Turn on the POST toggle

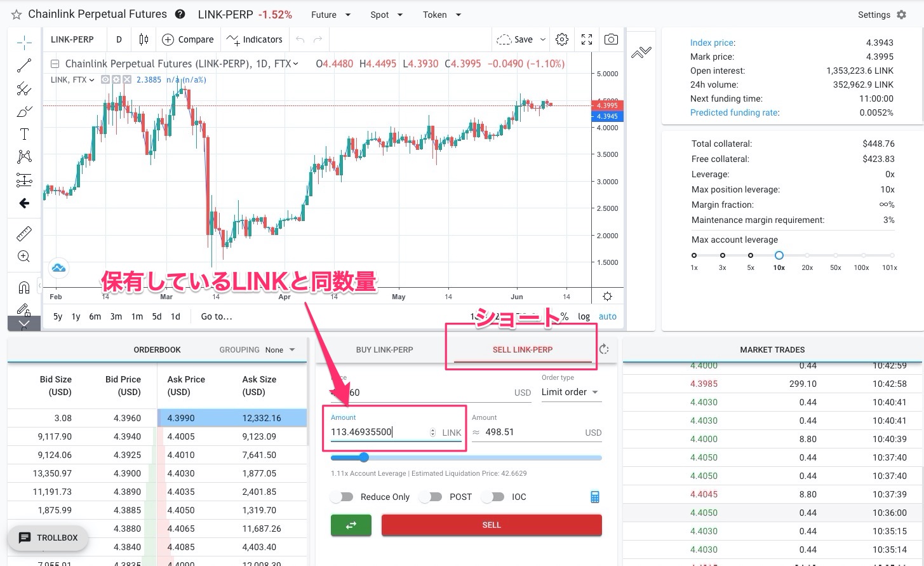click(431, 497)
